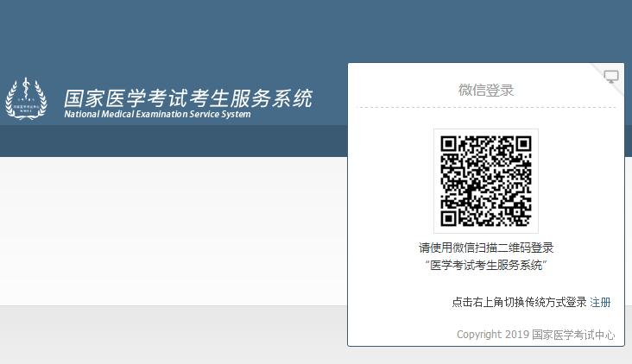Click the Copyright 2019 国家医学考试中心 footer

point(535,335)
